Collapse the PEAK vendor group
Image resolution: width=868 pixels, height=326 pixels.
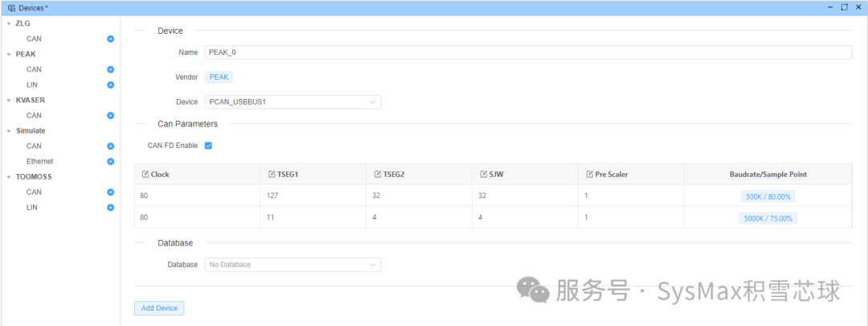pyautogui.click(x=8, y=55)
